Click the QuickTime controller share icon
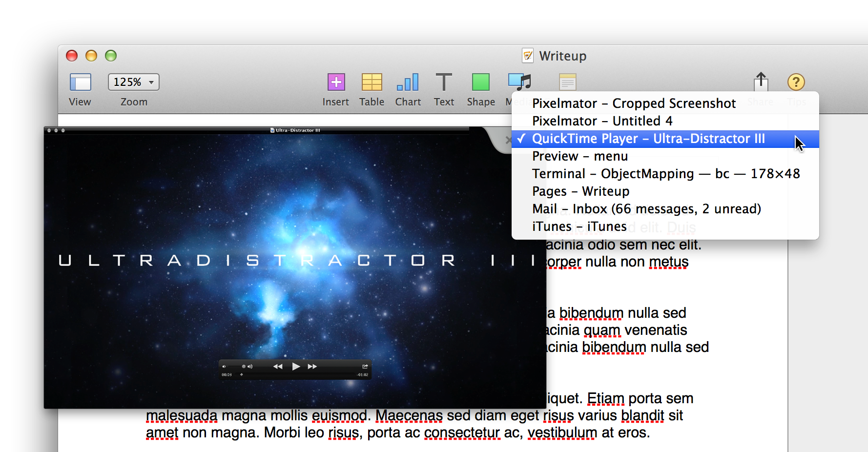Screen dimensions: 868x452 [365, 366]
